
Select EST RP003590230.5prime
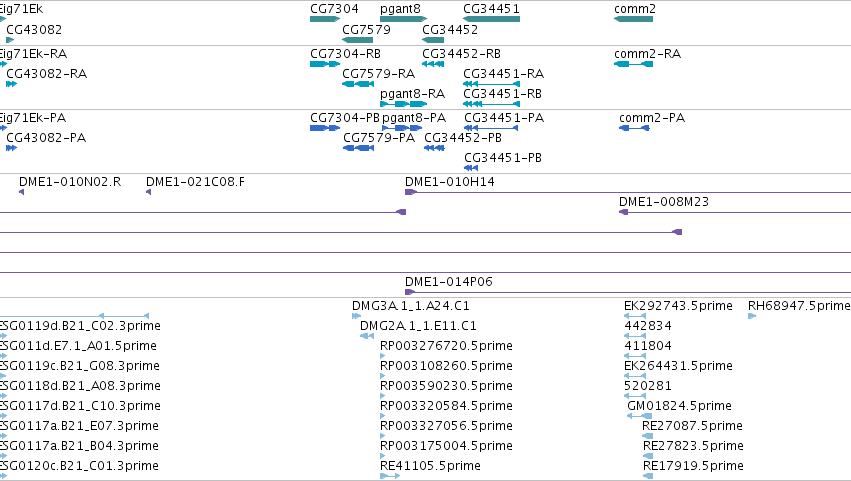pos(446,386)
